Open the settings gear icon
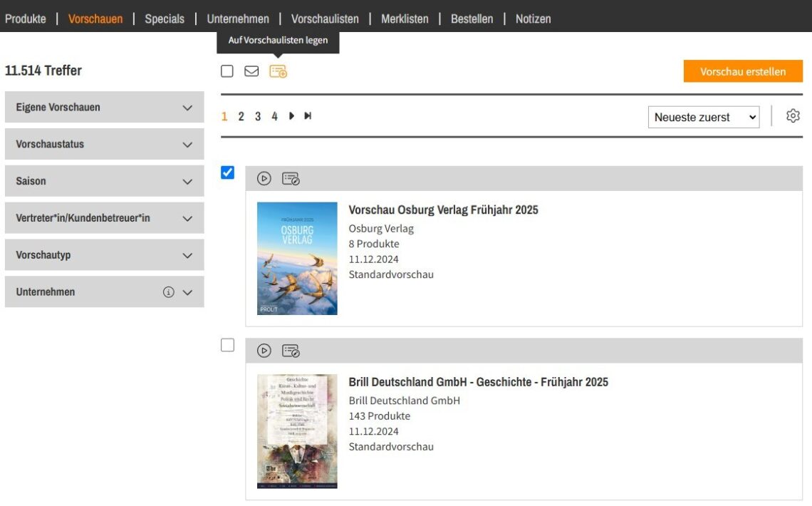Screen dimensions: 812x506 point(793,116)
